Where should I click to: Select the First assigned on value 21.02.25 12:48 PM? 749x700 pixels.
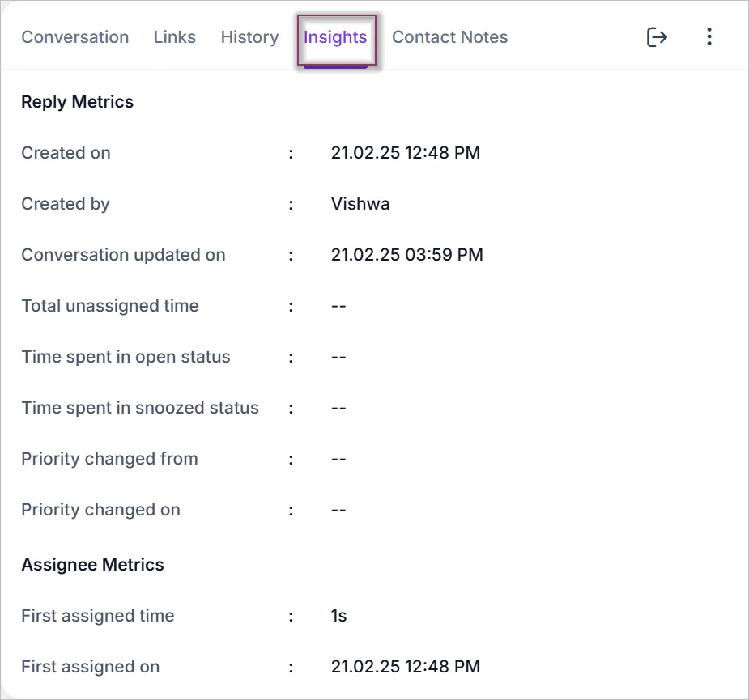(x=406, y=667)
